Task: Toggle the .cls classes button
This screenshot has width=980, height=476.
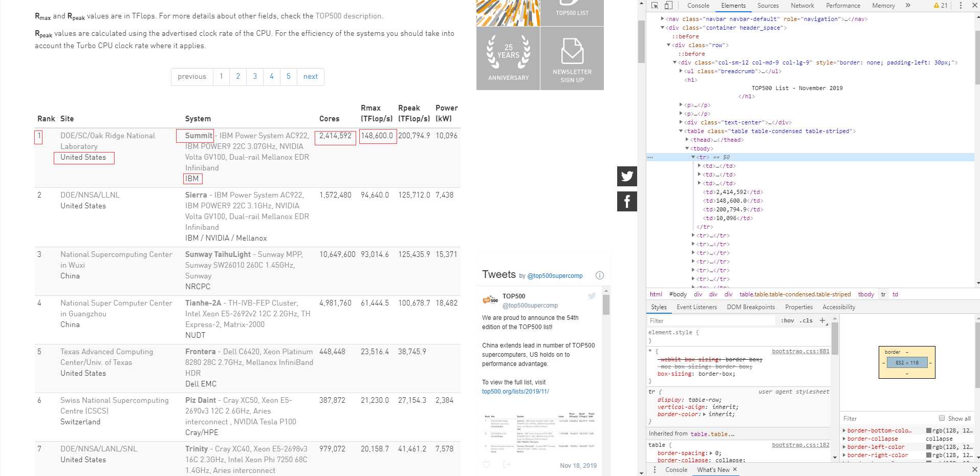Action: pos(806,320)
